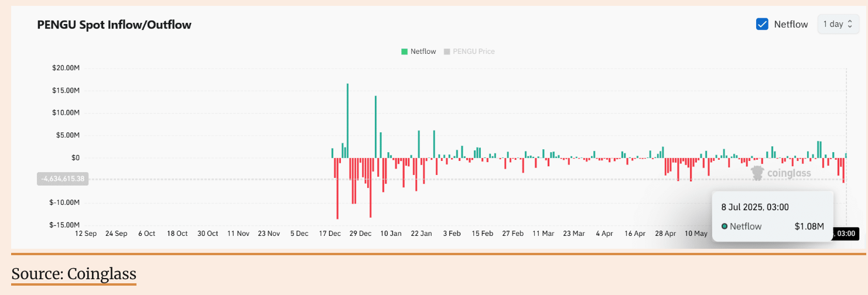Uncheck the Netflow checkbox
Viewport: 868px width, 295px height.
pos(762,24)
